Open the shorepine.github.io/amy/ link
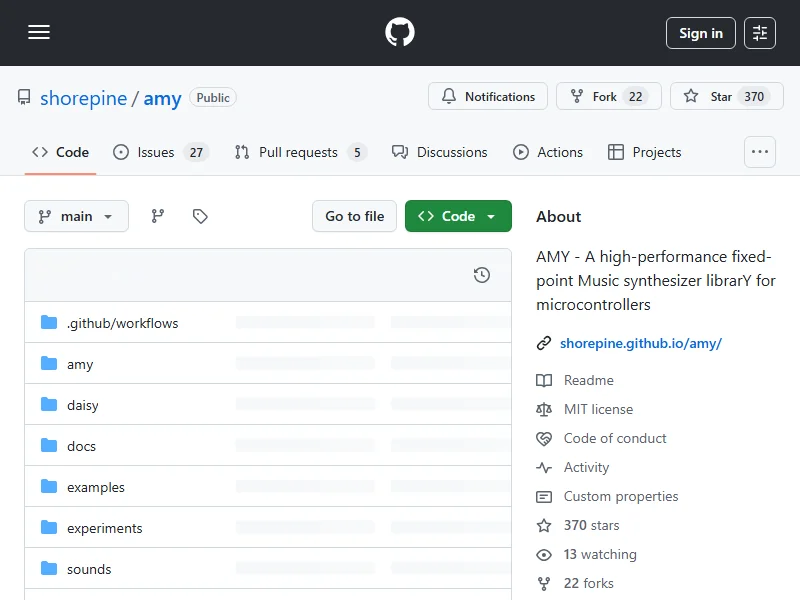 click(x=640, y=343)
